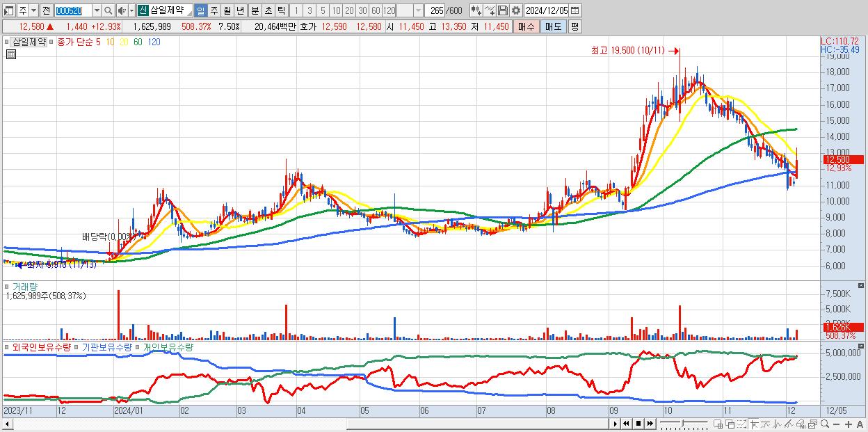Open the 삼일제약 stock name selector
This screenshot has height=432, width=868.
(165, 10)
